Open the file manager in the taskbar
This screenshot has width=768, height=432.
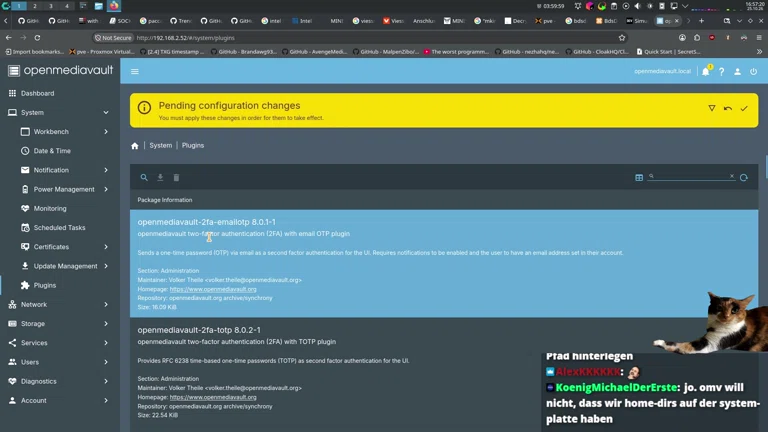pos(98,6)
